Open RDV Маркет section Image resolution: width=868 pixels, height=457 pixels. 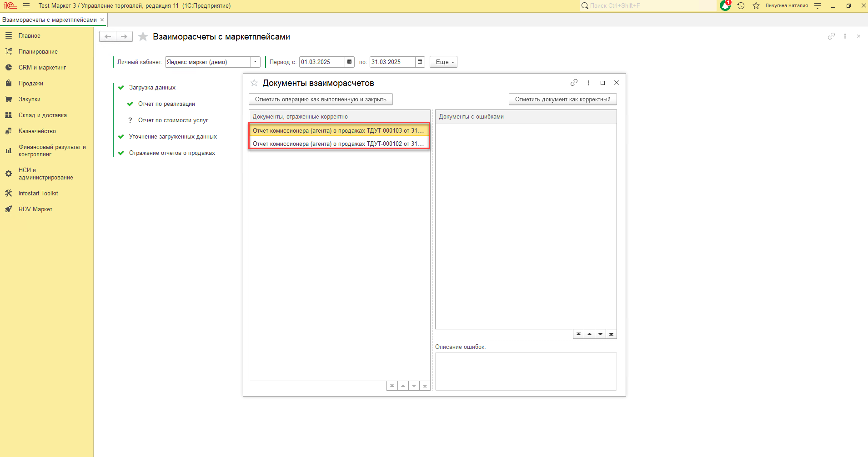(x=35, y=209)
